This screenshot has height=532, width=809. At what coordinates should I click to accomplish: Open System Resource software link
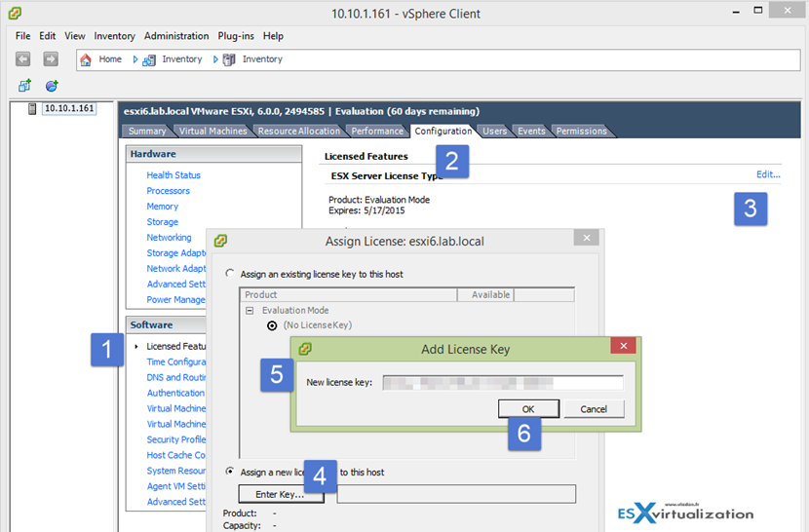click(x=176, y=471)
